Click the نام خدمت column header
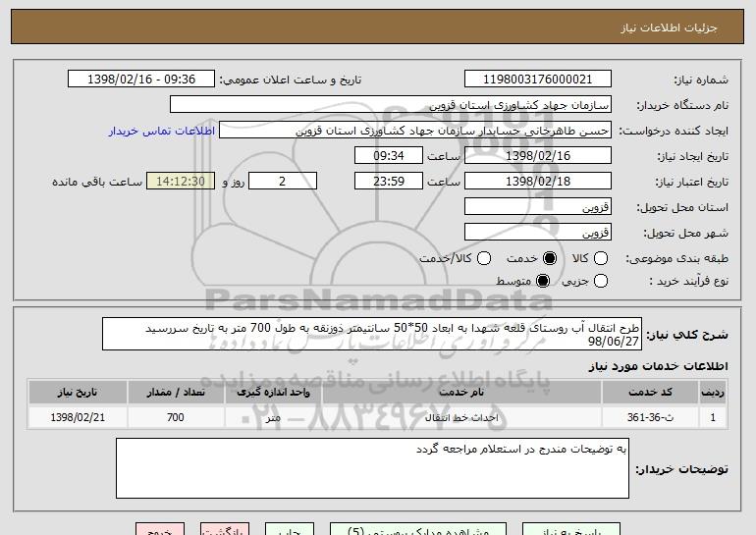 pyautogui.click(x=461, y=393)
